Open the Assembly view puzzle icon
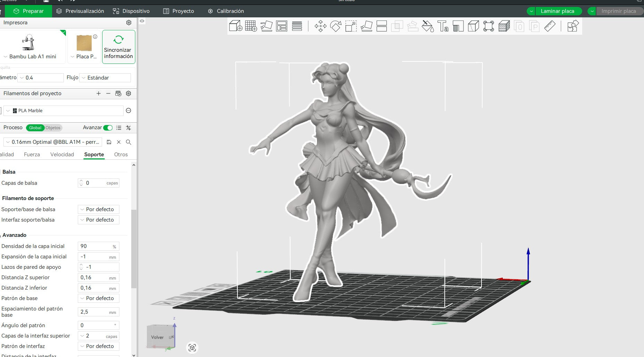Viewport: 644px width, 357px height. coord(573,26)
